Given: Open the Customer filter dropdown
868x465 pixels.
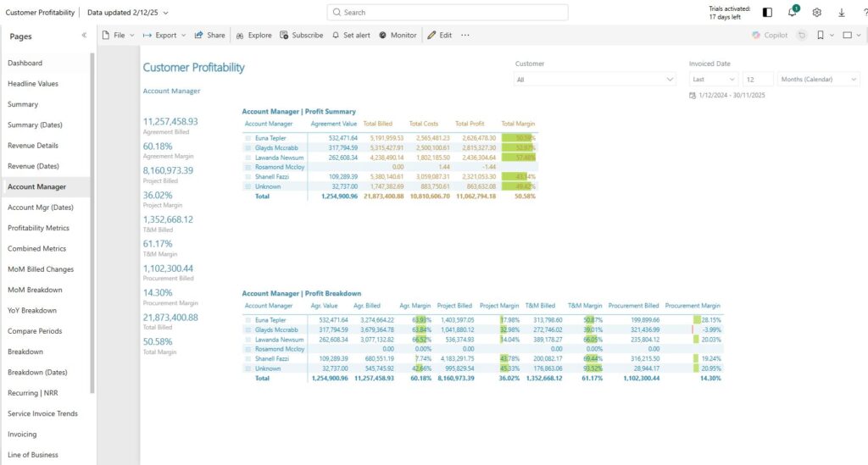Looking at the screenshot, I should point(593,79).
